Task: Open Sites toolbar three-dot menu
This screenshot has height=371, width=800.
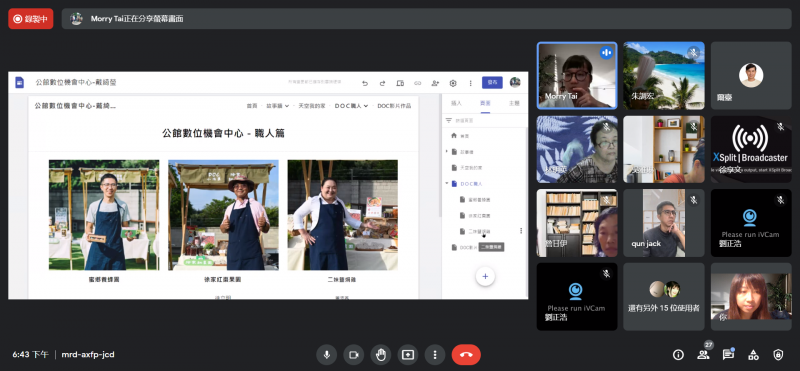Action: [470, 83]
